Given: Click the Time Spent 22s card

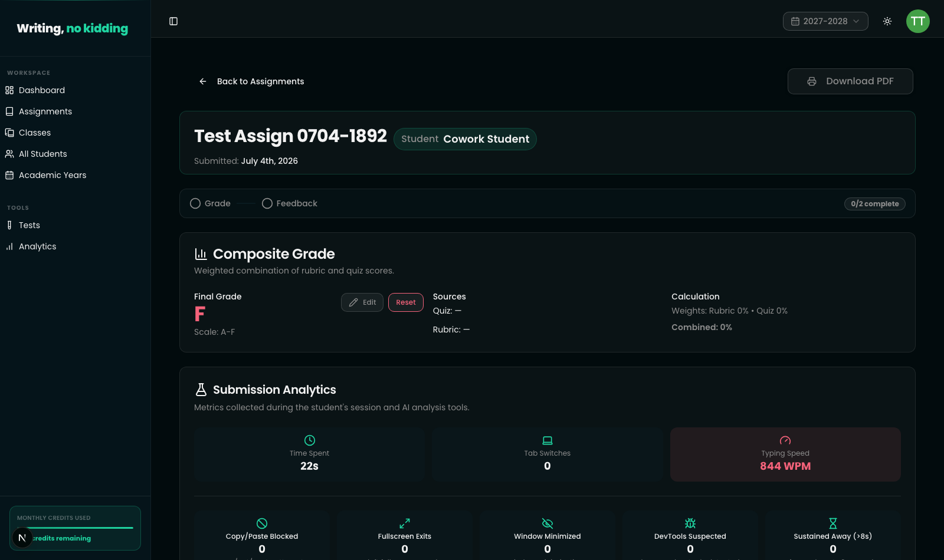Looking at the screenshot, I should click(x=310, y=454).
